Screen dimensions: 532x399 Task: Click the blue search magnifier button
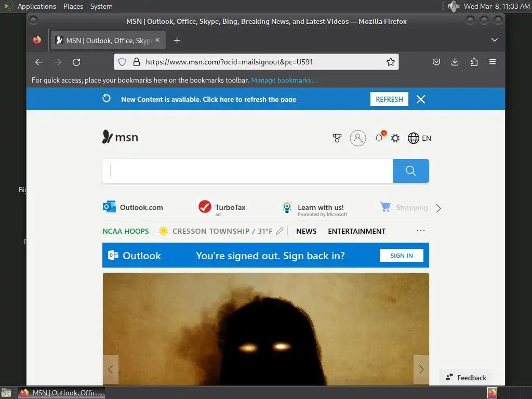click(x=411, y=170)
